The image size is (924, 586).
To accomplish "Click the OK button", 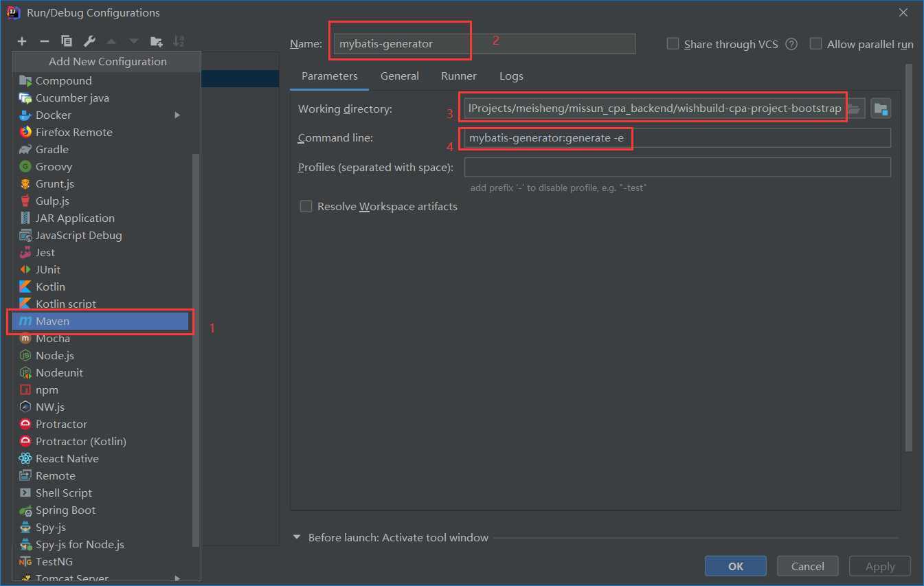I will pyautogui.click(x=736, y=566).
